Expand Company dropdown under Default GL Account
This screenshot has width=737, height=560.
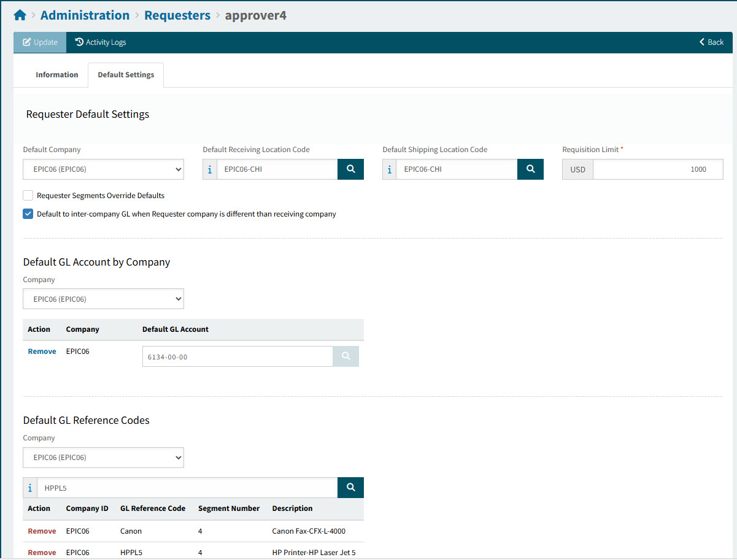tap(103, 299)
